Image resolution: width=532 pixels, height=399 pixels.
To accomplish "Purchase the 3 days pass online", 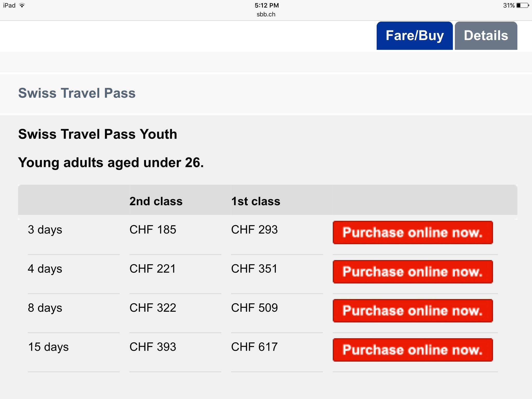I will pos(413,232).
